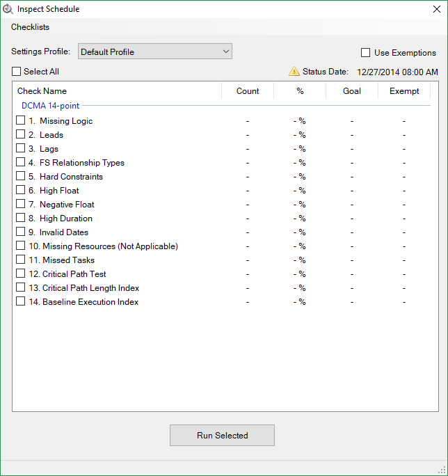
Task: Click the Goal column header
Action: click(x=352, y=91)
